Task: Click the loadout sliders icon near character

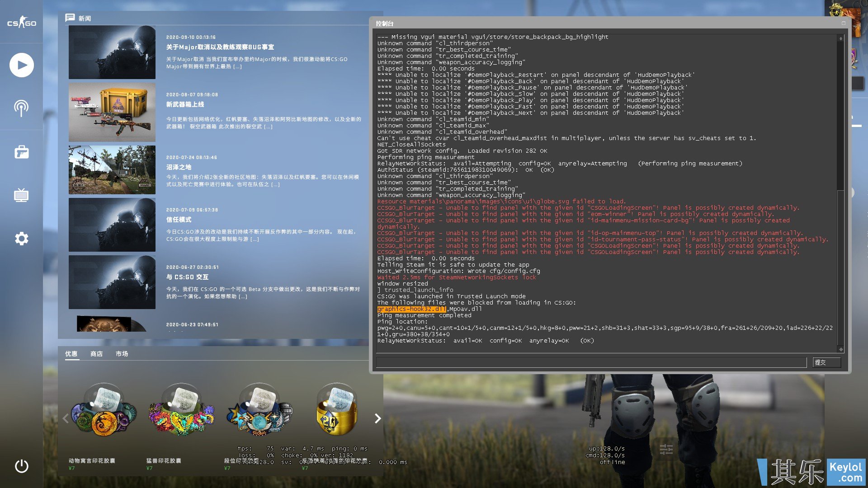Action: 666,449
